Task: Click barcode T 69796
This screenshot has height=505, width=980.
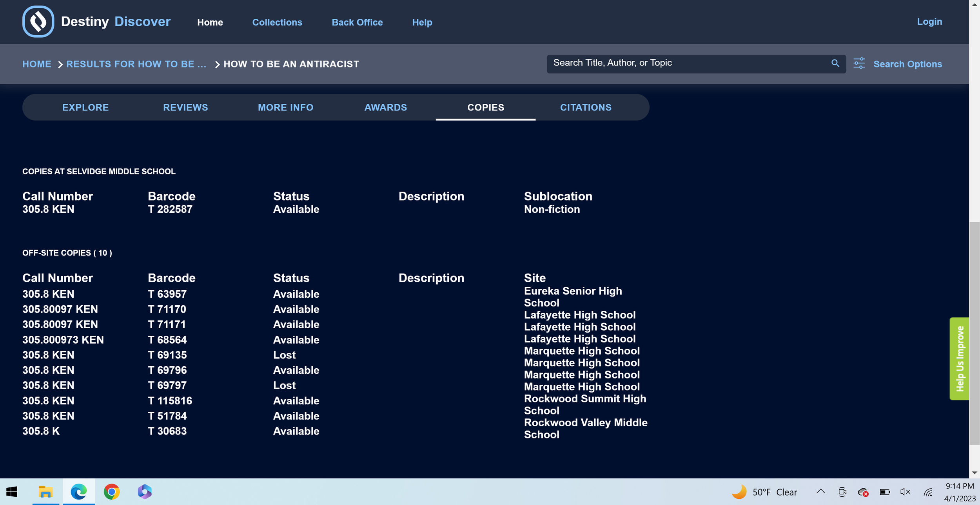Action: click(167, 370)
